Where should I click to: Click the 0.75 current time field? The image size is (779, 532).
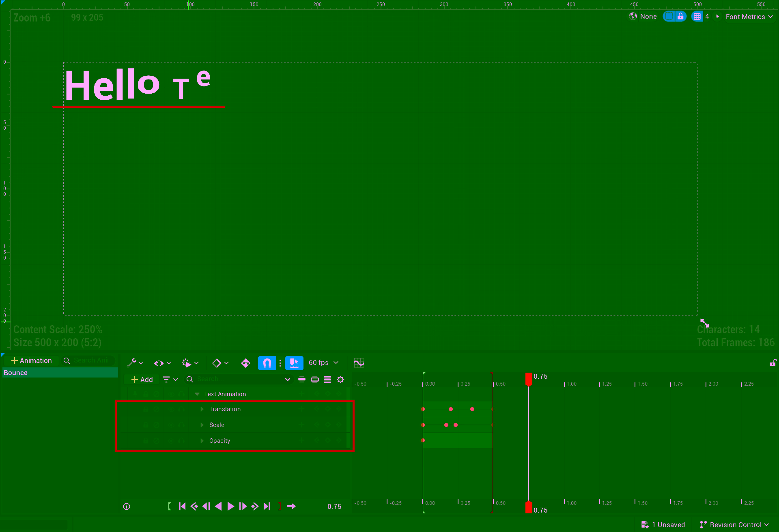point(334,506)
